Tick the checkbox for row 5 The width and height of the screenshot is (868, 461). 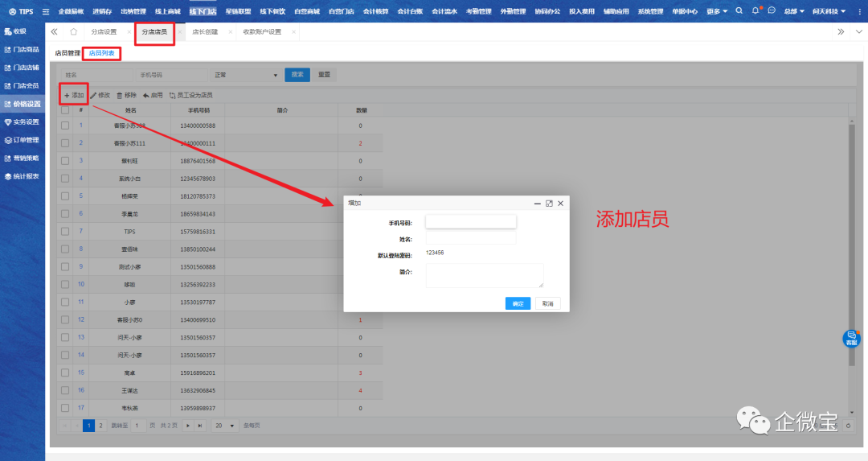(x=65, y=196)
